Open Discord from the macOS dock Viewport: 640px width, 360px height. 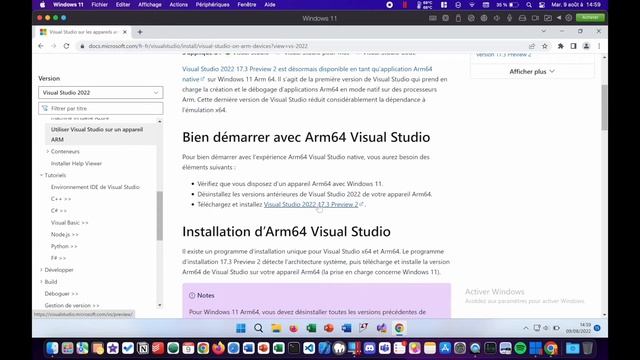point(369,348)
